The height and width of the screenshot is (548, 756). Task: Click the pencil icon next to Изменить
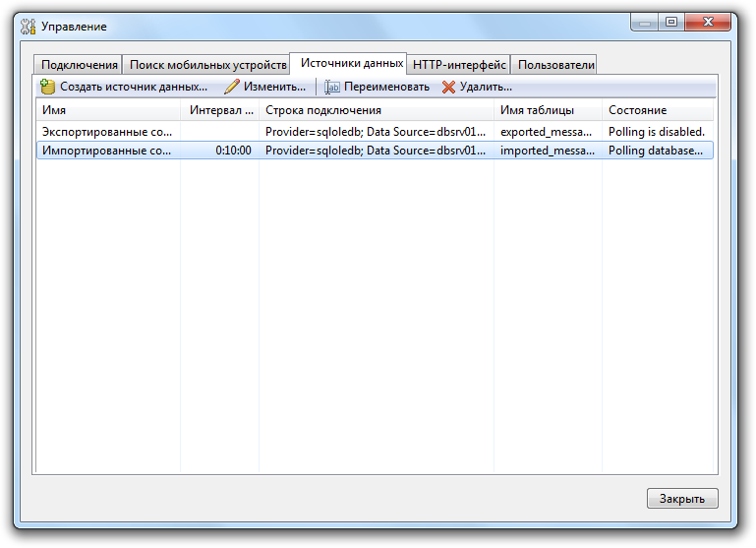(232, 87)
